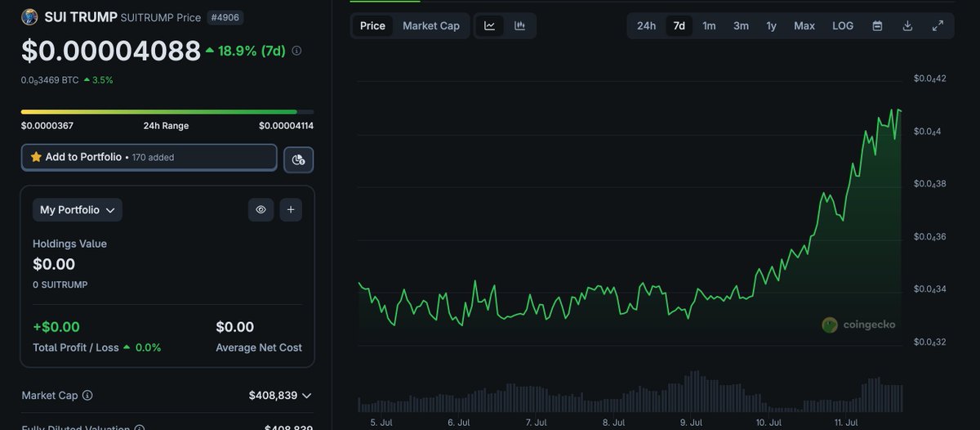The height and width of the screenshot is (430, 980).
Task: Select the Price tab
Action: 372,25
